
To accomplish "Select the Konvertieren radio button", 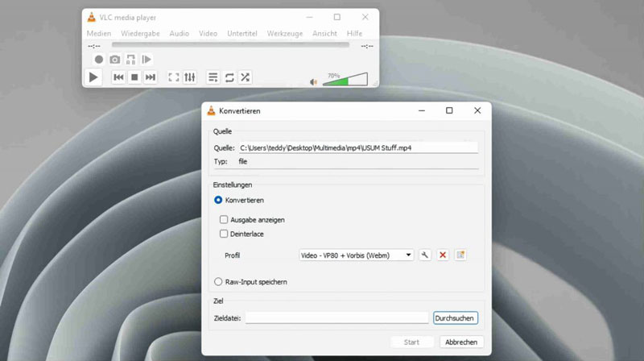I will (x=218, y=200).
